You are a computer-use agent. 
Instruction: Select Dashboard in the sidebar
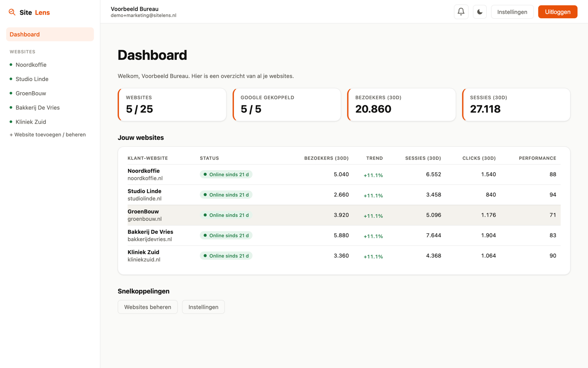(50, 34)
